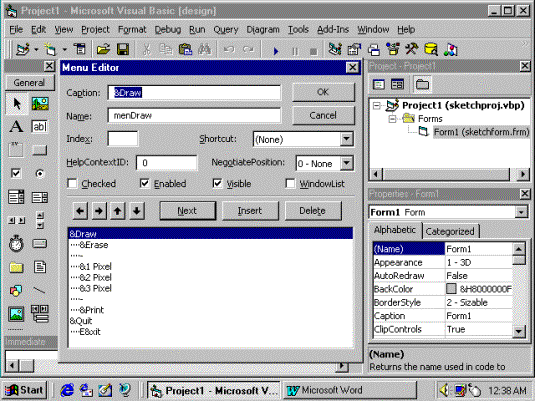Click the Add Form toolbar icon

coord(50,50)
